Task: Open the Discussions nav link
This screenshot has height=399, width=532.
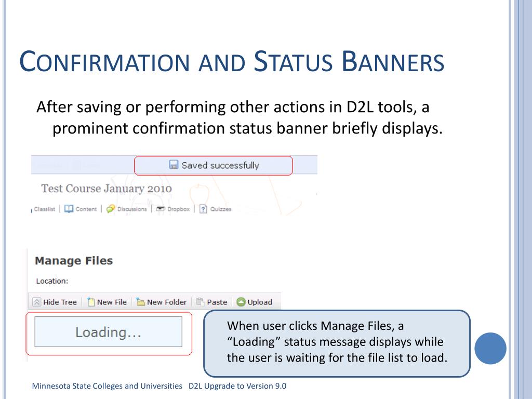Action: (132, 209)
